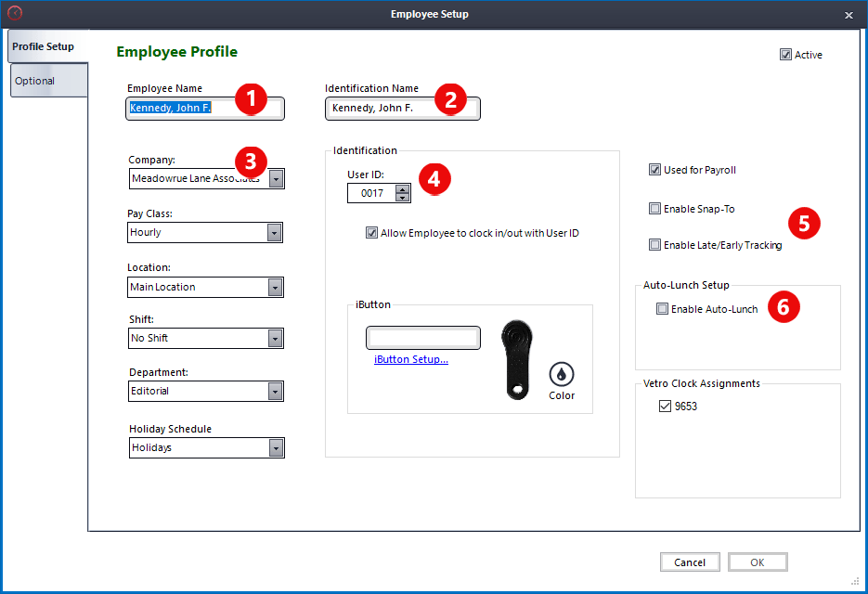The width and height of the screenshot is (868, 594).
Task: Disable clocking in/out with User ID
Action: pos(372,233)
